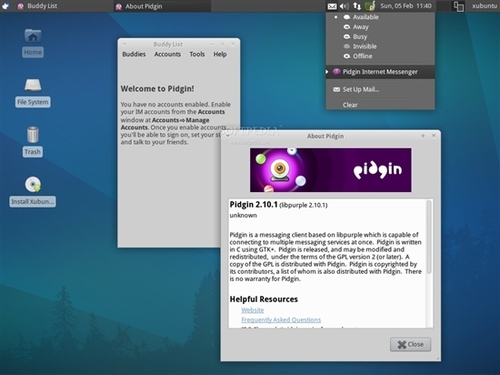Open the Tools menu in Buddy List
This screenshot has width=500, height=375.
click(197, 54)
